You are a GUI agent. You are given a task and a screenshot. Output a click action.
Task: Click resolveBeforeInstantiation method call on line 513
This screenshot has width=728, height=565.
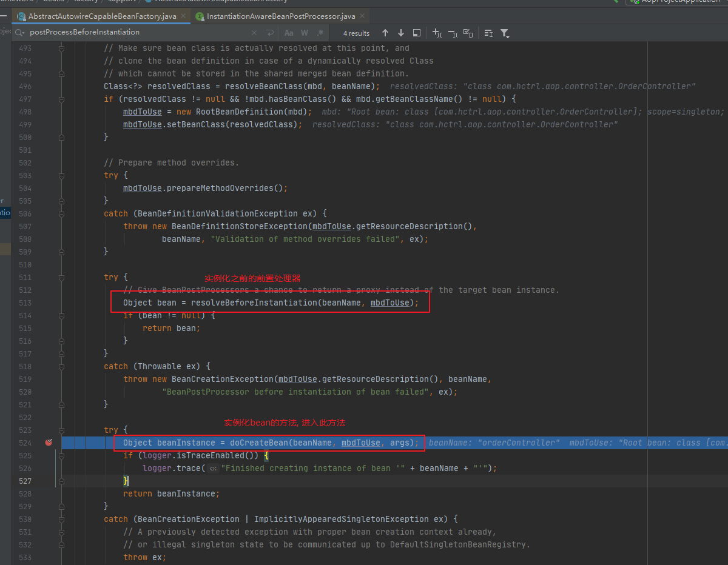[x=254, y=303]
